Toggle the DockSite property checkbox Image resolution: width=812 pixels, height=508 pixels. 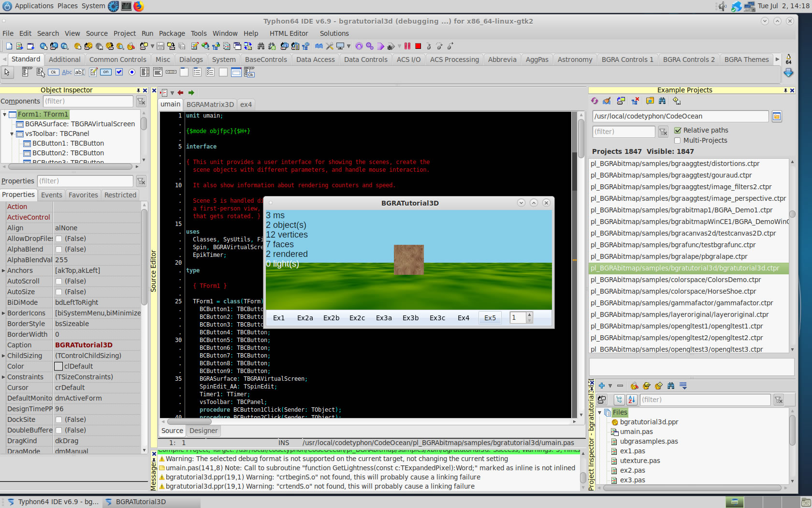tap(58, 419)
